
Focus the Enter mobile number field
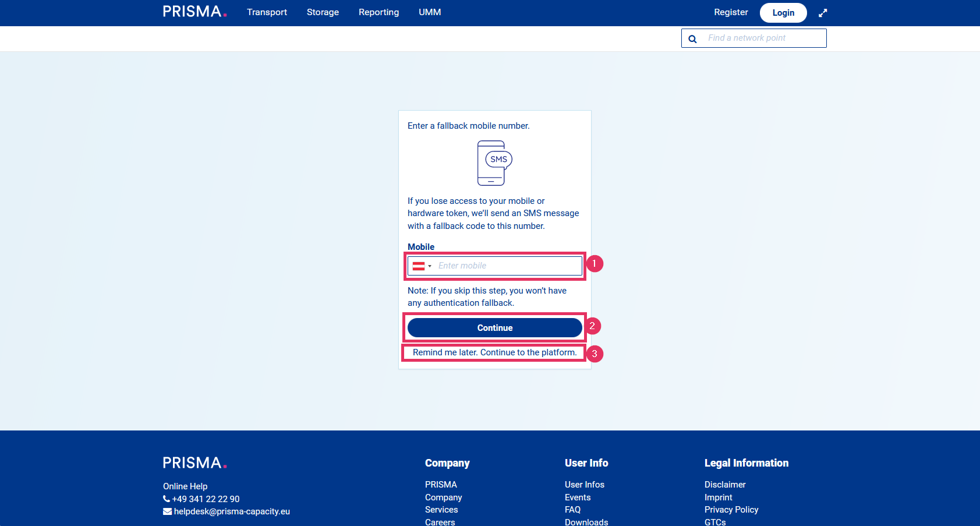pos(507,266)
